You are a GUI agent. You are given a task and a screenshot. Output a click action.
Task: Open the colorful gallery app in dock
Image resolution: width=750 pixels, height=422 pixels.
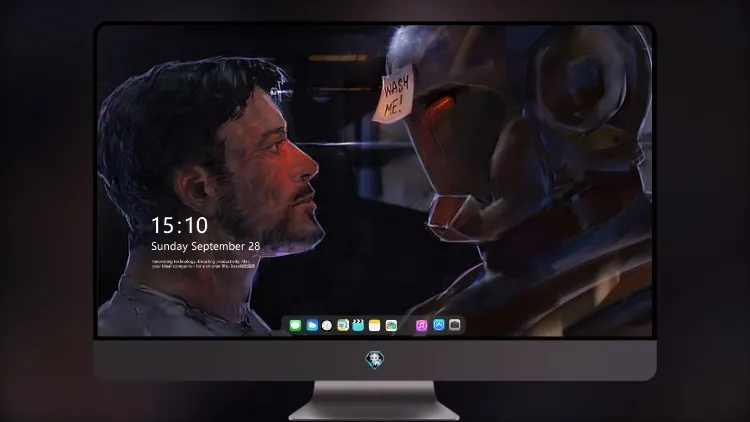(x=391, y=325)
